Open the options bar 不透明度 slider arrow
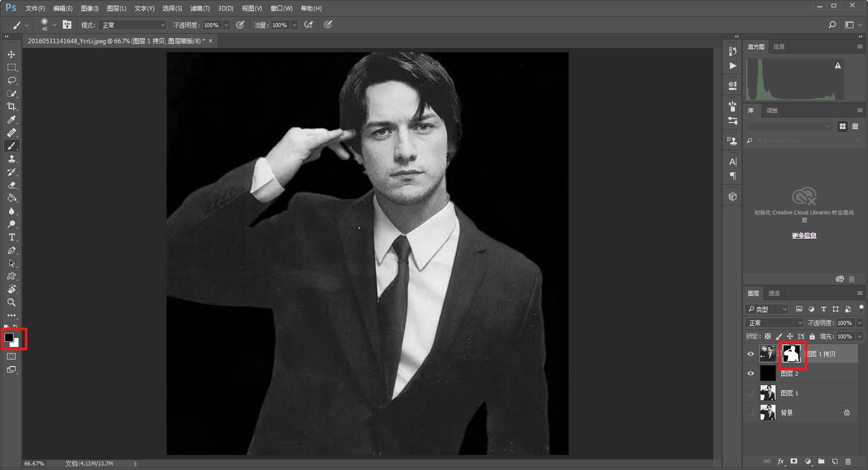This screenshot has width=868, height=470. 226,25
